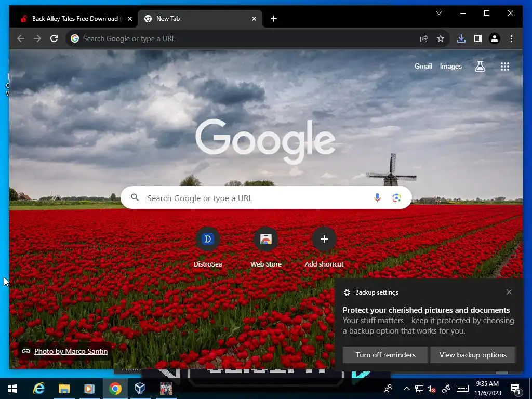Click Turn off reminders button
Image resolution: width=532 pixels, height=399 pixels.
(x=385, y=355)
